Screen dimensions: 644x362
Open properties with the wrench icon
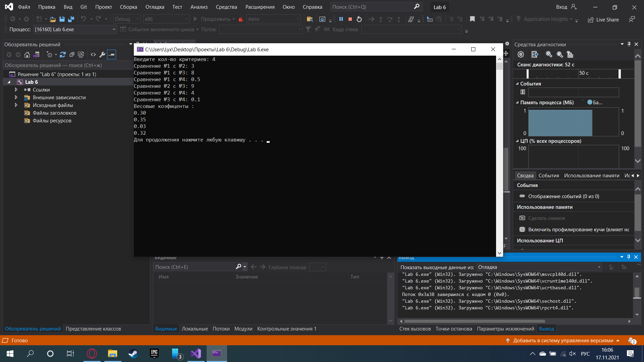(x=102, y=55)
